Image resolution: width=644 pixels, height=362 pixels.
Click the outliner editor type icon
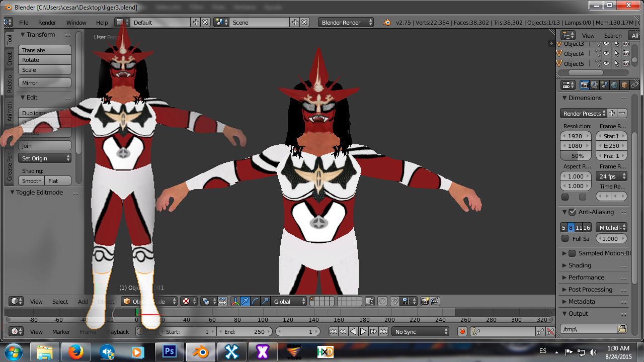click(x=568, y=35)
